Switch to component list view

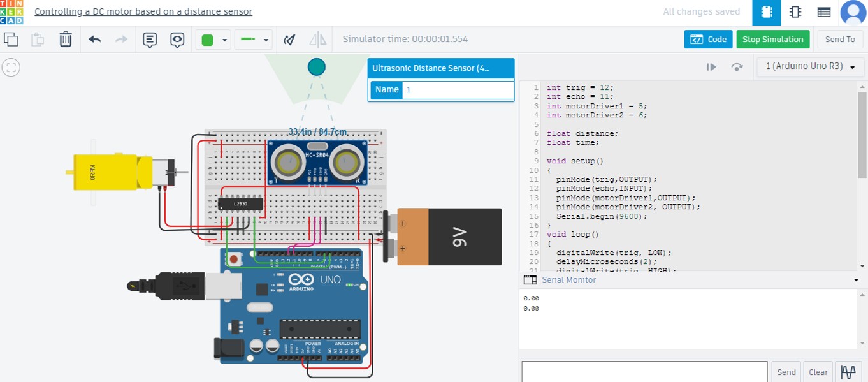coord(824,12)
